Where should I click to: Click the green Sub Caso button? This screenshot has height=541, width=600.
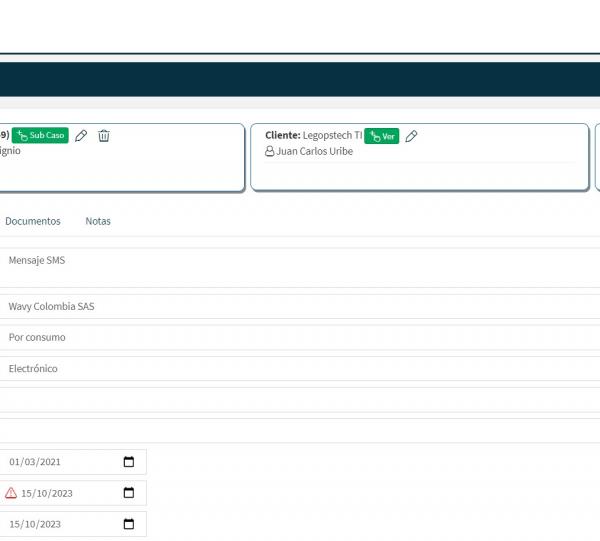(x=40, y=136)
